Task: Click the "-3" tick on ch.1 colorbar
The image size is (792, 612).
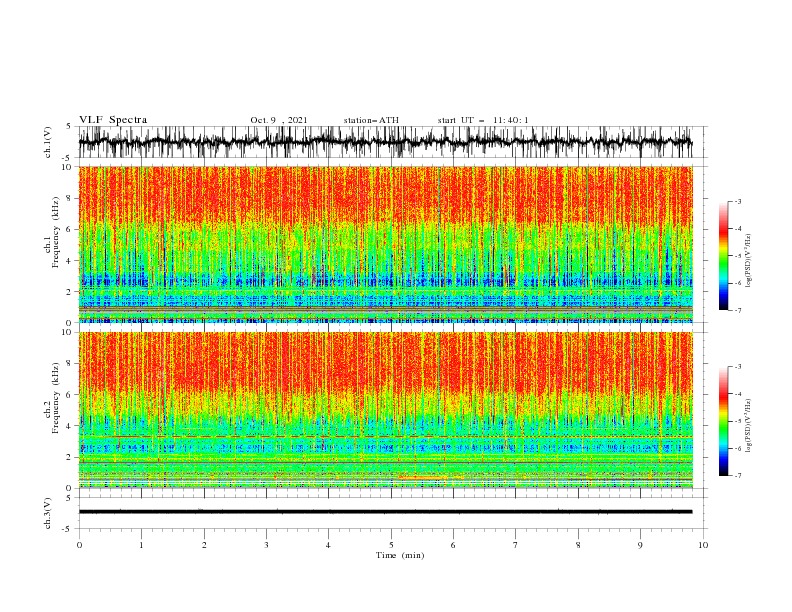Action: click(737, 201)
